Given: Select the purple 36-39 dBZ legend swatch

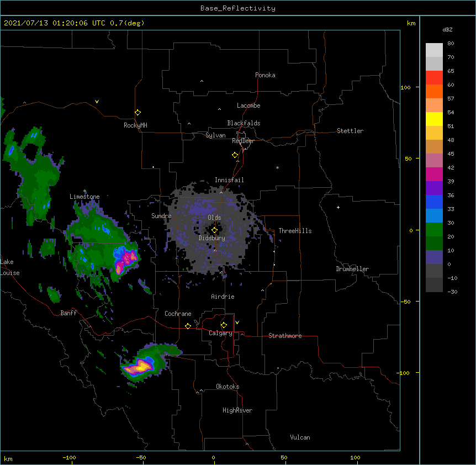Looking at the screenshot, I should pos(434,188).
